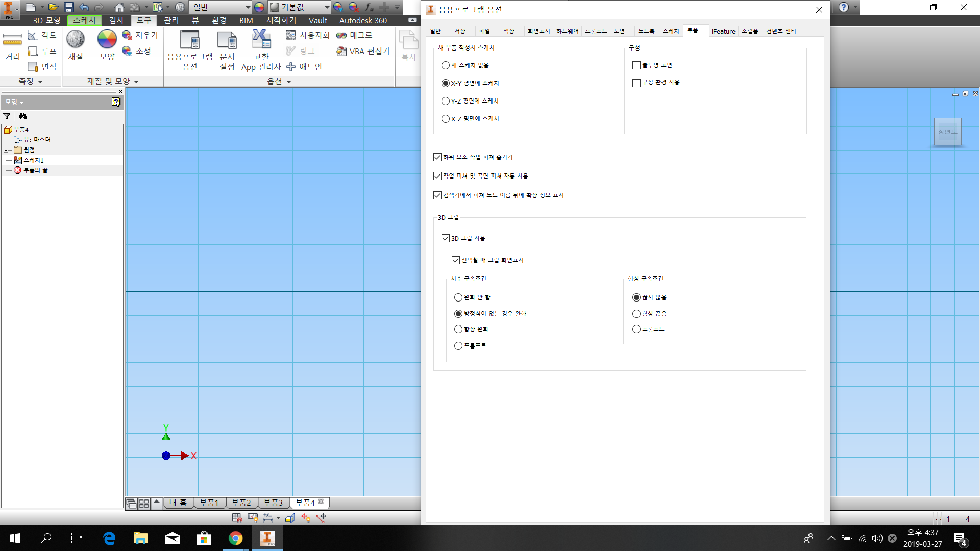
Task: Open the 일반 material dropdown
Action: point(248,7)
